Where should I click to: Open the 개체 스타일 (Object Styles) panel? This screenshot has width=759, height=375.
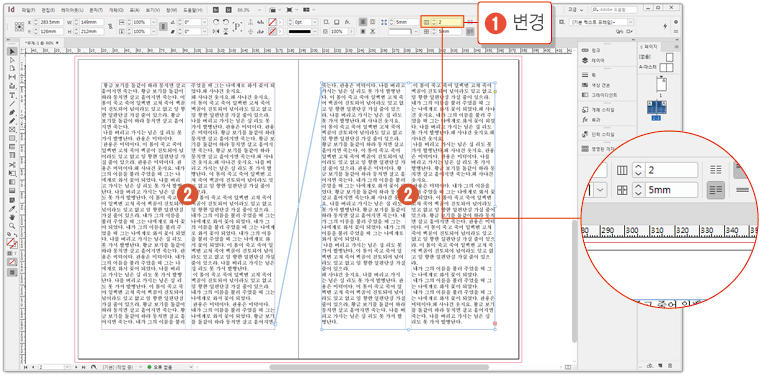599,110
